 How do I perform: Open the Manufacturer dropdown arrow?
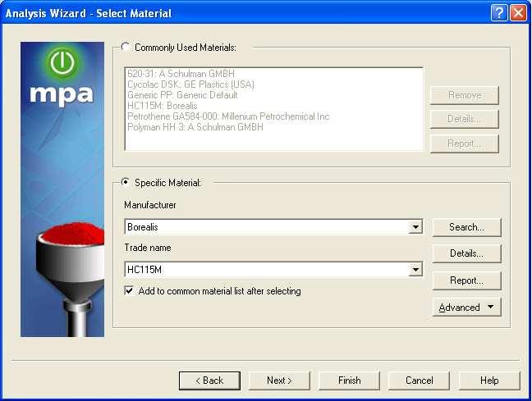[415, 227]
